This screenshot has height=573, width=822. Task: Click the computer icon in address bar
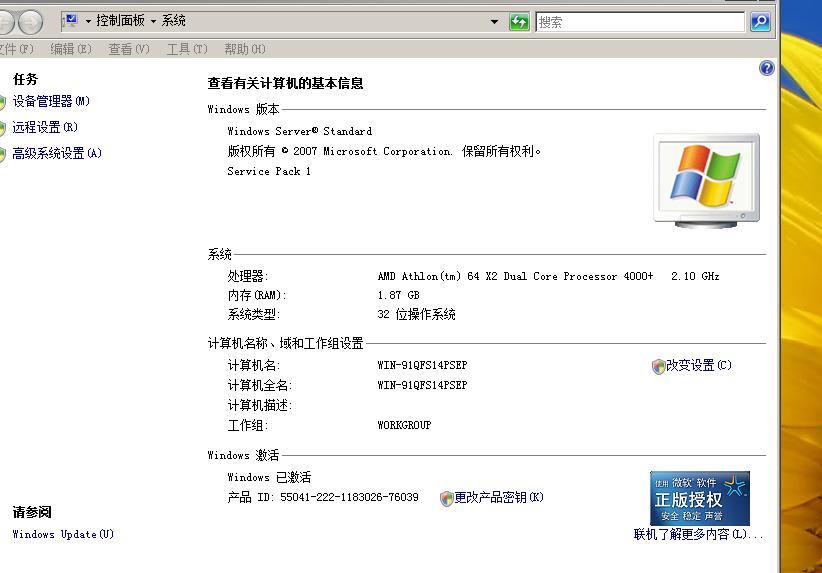click(x=70, y=21)
